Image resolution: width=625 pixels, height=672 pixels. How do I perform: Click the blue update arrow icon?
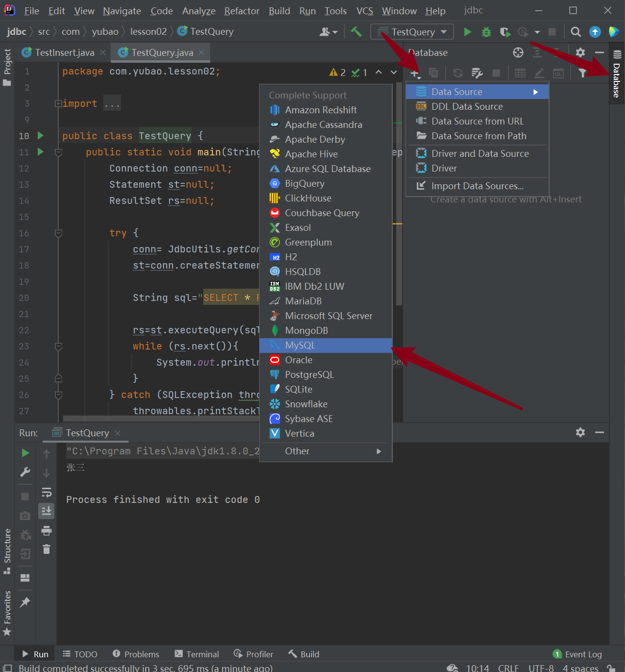(x=595, y=32)
